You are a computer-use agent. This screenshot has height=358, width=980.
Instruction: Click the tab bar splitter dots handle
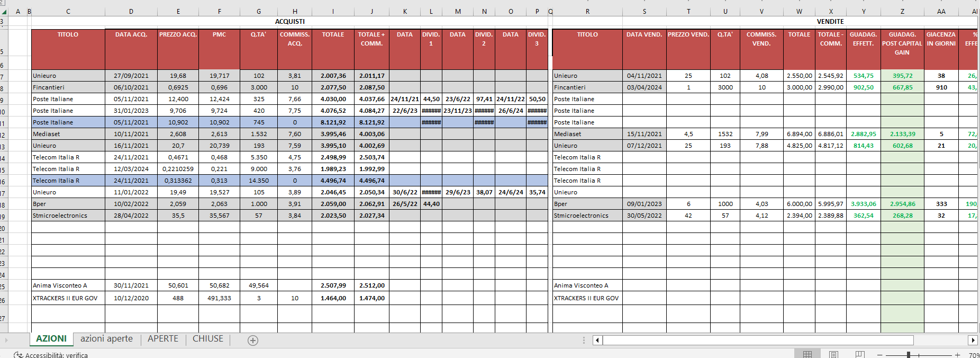click(584, 340)
